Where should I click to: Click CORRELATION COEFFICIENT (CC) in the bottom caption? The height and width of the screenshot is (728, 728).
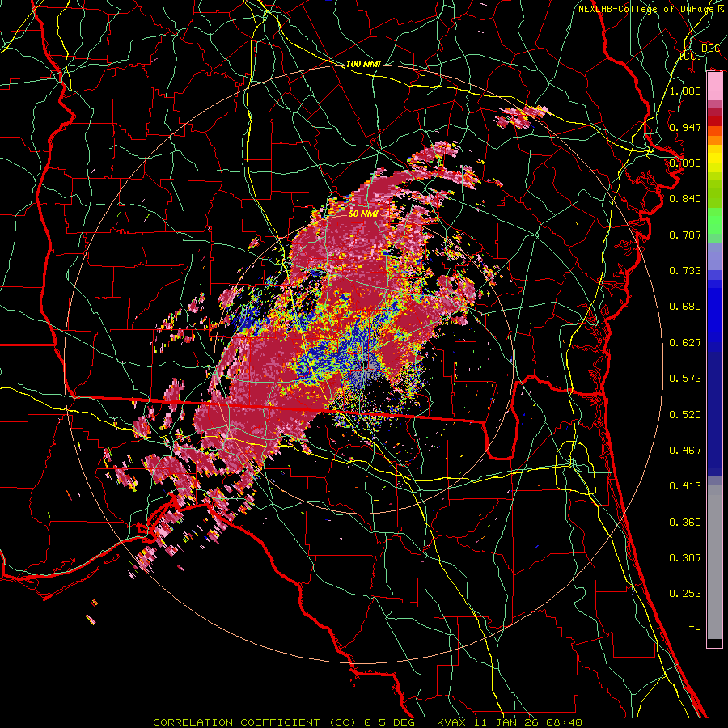(255, 722)
